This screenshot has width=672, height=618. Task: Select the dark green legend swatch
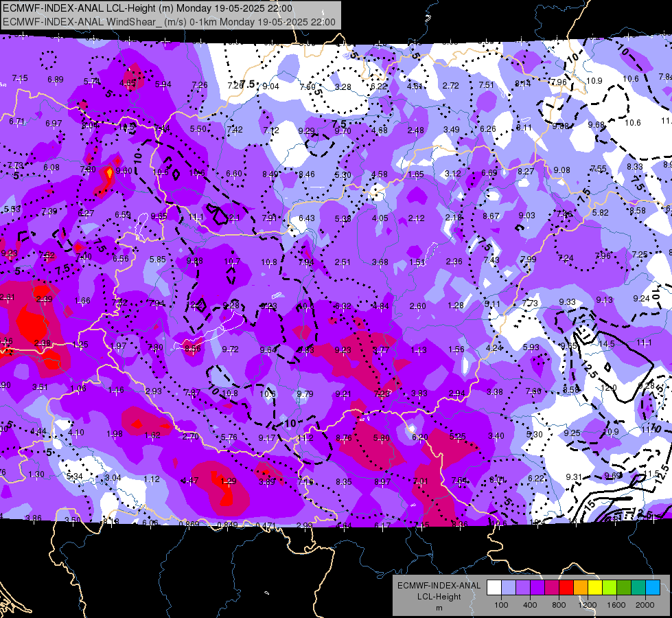pyautogui.click(x=624, y=588)
